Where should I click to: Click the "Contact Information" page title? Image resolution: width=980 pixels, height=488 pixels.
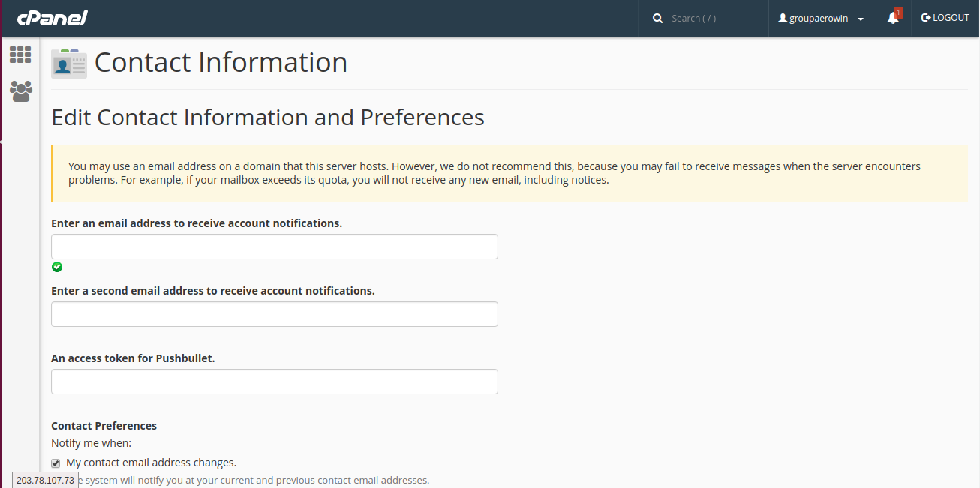click(x=221, y=62)
